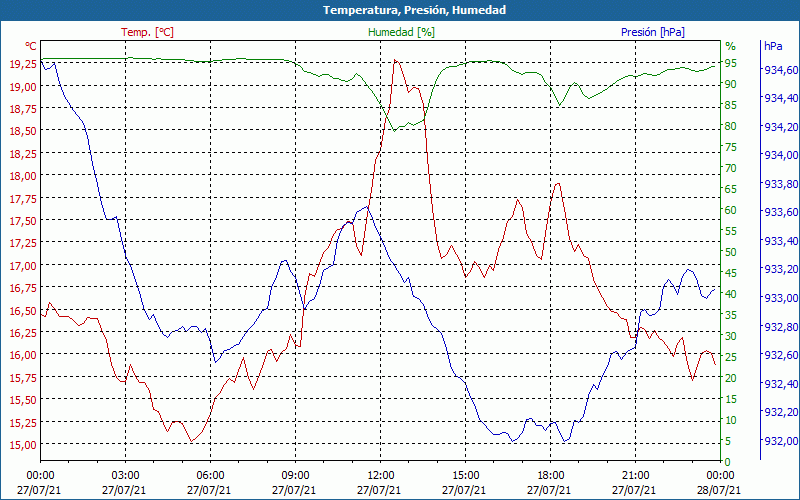Click the '09:00' time axis label
This screenshot has width=800, height=500.
click(295, 477)
